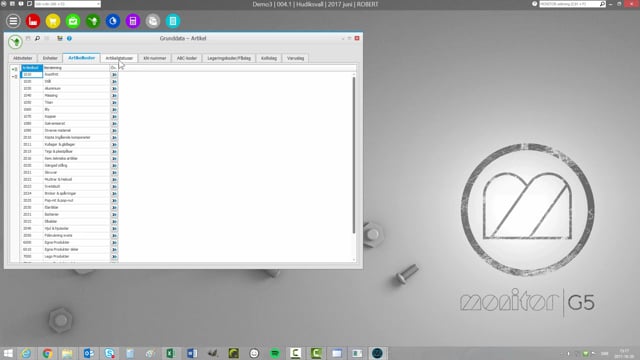Select the article code cell 1010

32,75
